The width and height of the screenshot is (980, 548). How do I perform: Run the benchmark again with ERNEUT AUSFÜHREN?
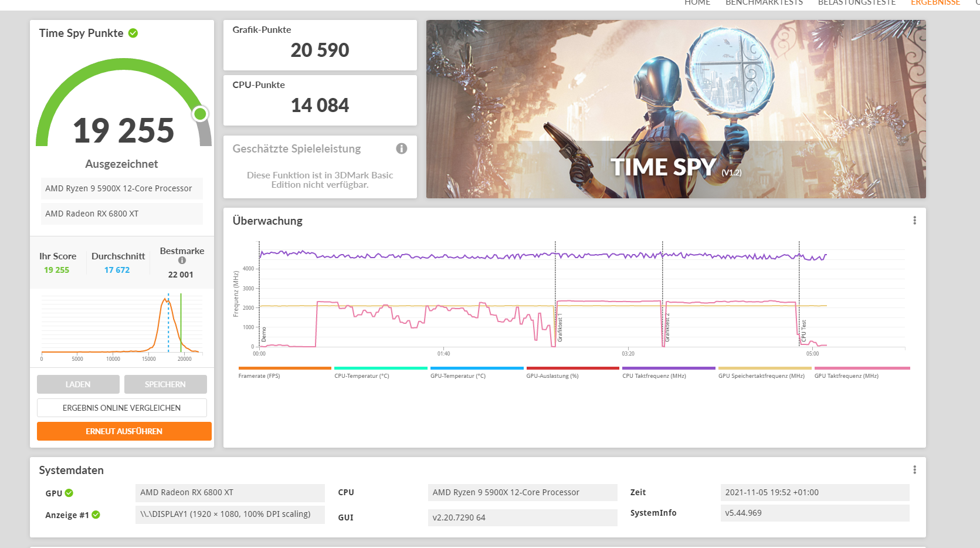click(x=124, y=431)
